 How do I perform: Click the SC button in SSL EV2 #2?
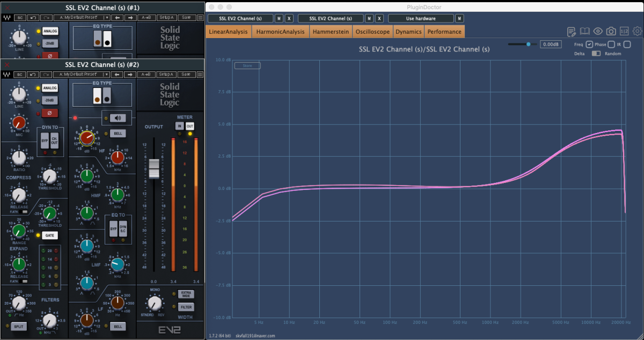(x=19, y=75)
